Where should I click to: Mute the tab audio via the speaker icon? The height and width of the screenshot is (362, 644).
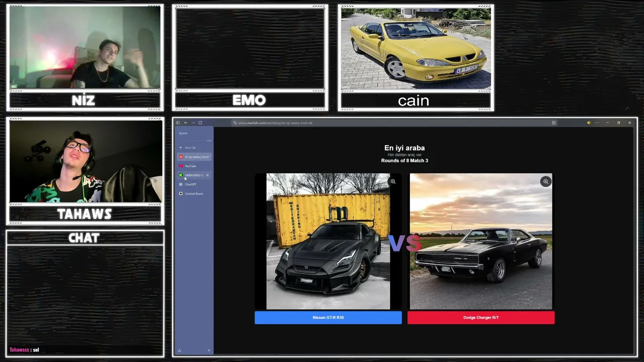589,123
